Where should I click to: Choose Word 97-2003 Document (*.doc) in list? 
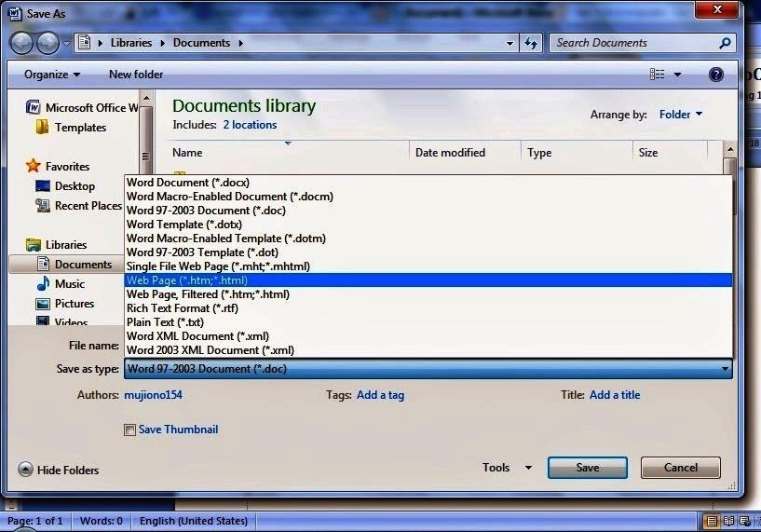pyautogui.click(x=428, y=211)
